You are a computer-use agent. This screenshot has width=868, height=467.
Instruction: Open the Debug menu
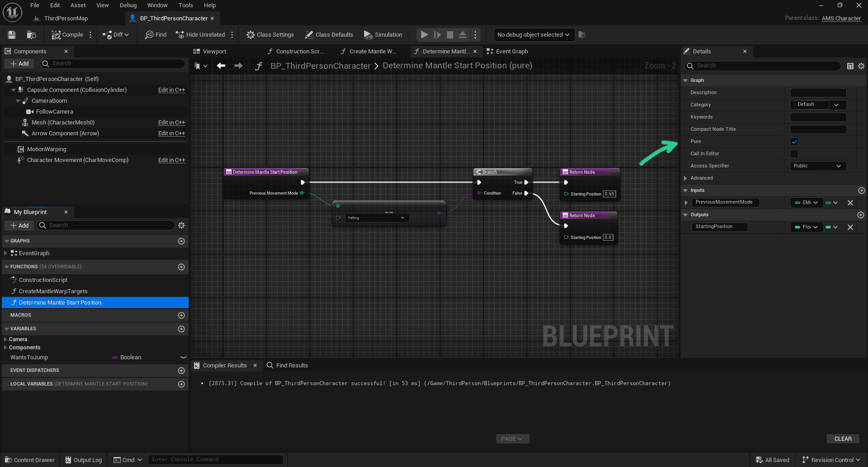pos(128,5)
